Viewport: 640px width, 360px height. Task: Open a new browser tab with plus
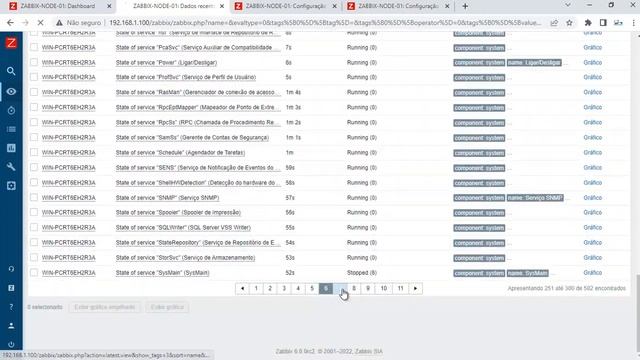[x=465, y=6]
